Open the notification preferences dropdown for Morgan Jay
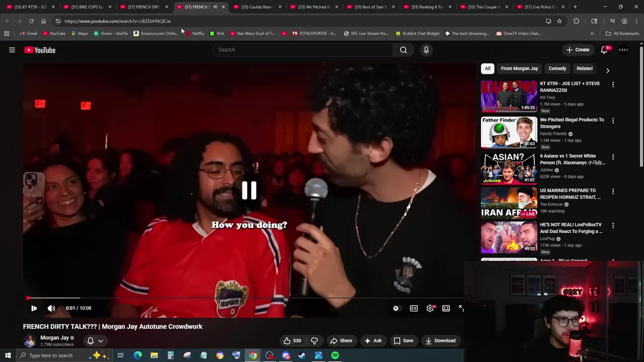Image resolution: width=644 pixels, height=362 pixels. tap(95, 341)
